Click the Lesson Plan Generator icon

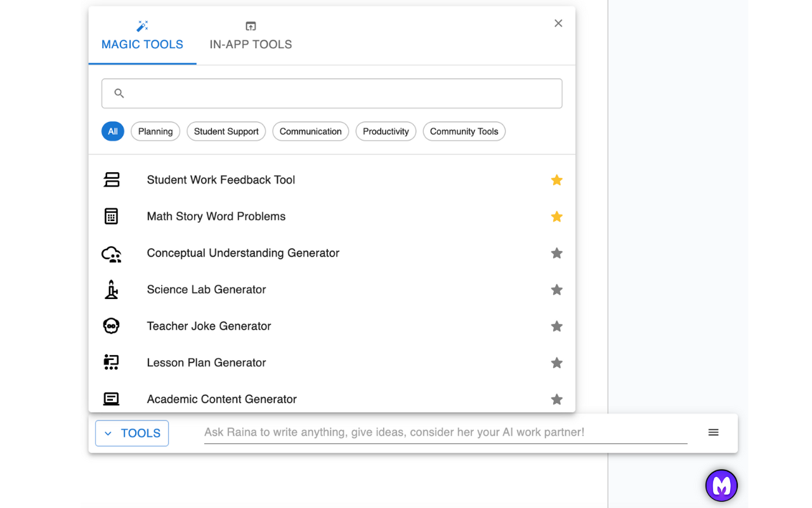click(112, 363)
